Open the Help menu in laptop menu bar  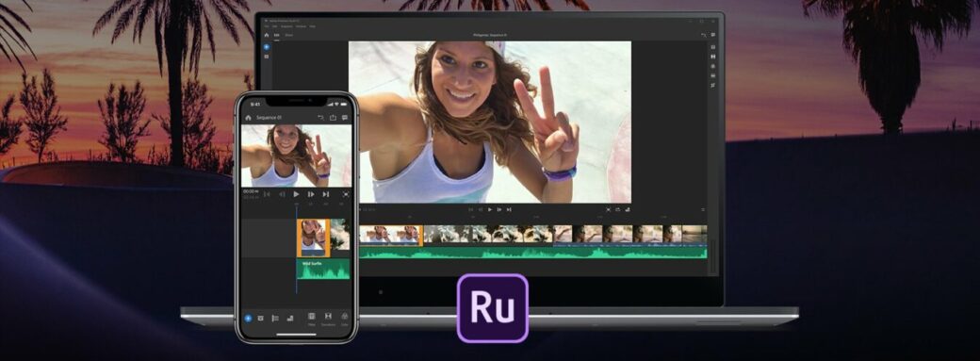point(313,26)
